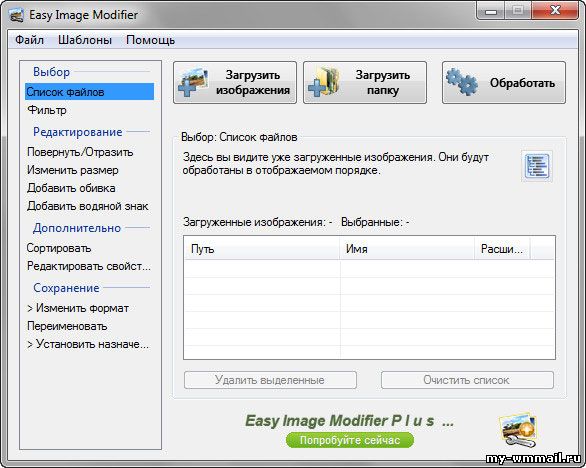Sort by Расширение column header

tap(502, 249)
